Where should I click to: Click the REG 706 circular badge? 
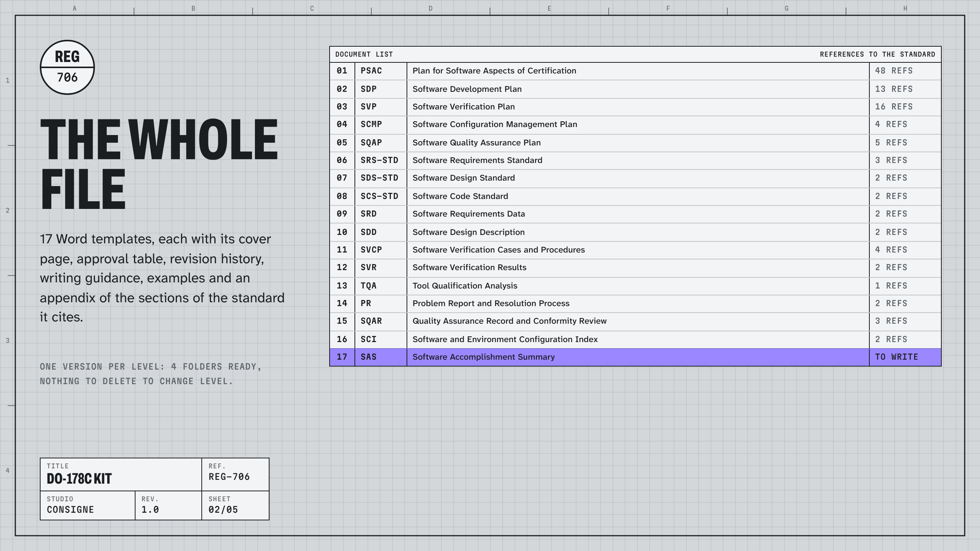click(x=67, y=67)
